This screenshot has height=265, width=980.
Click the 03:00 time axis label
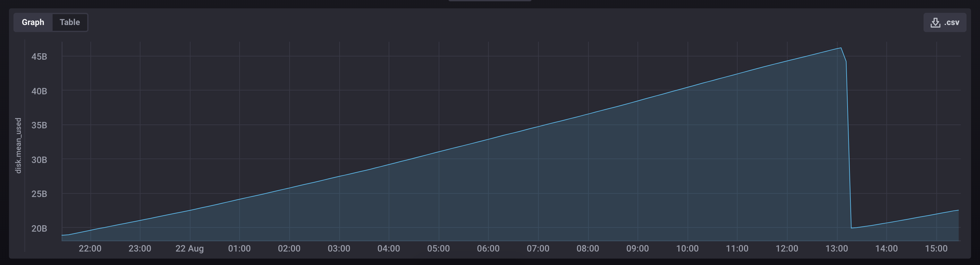[x=339, y=249]
